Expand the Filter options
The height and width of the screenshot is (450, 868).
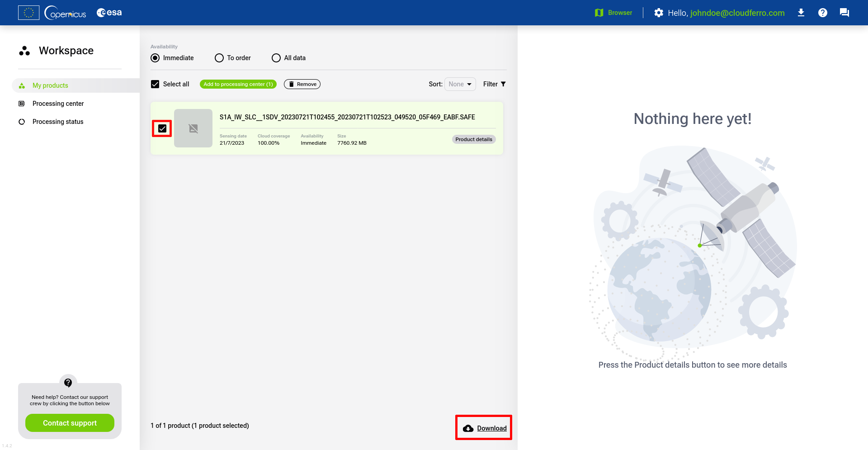coord(494,84)
